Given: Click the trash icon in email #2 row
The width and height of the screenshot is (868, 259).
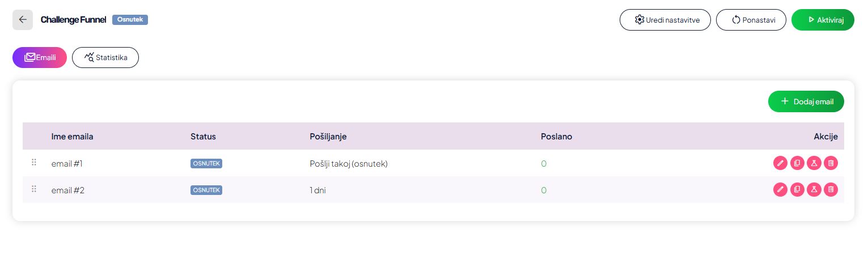Looking at the screenshot, I should (831, 189).
